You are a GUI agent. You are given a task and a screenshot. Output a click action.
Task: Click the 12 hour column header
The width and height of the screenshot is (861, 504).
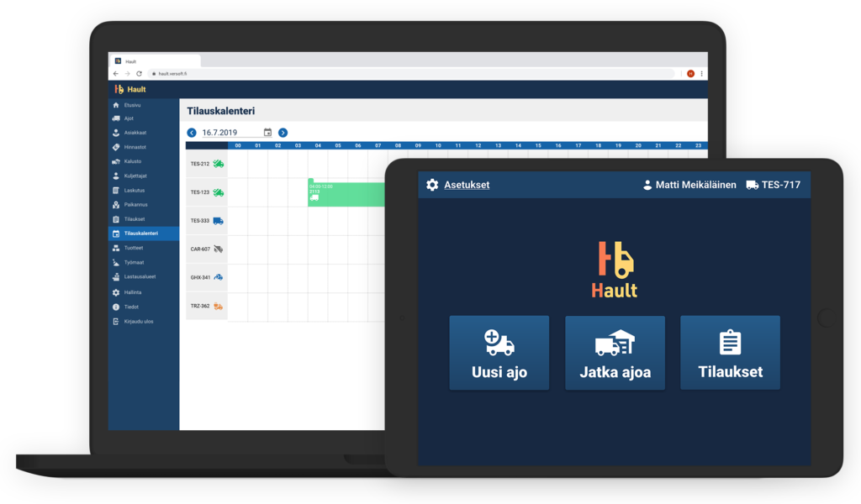pyautogui.click(x=478, y=146)
